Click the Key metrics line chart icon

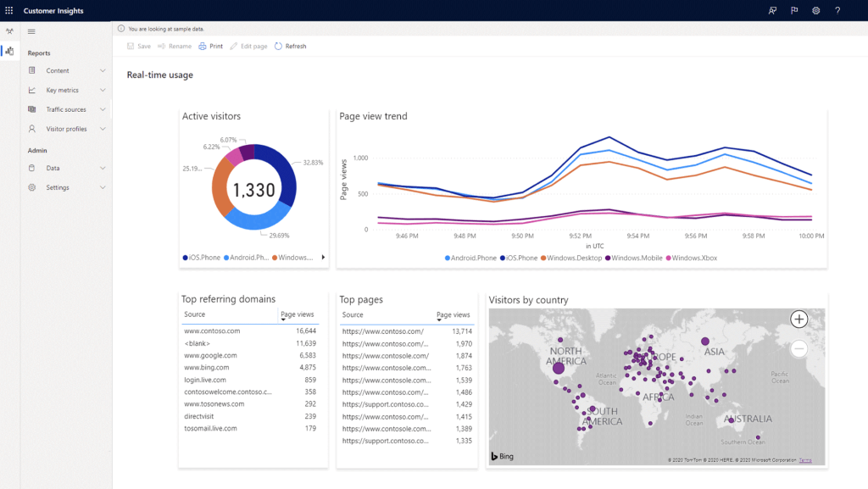pos(32,90)
